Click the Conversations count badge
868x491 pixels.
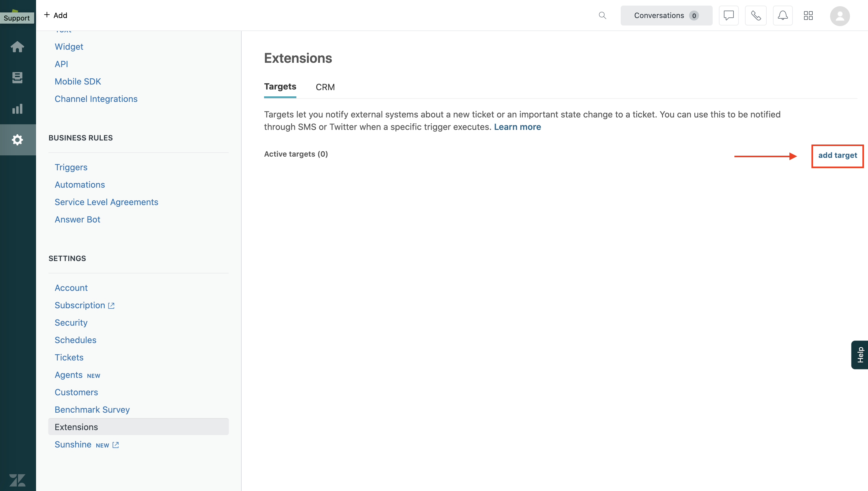[x=694, y=16]
